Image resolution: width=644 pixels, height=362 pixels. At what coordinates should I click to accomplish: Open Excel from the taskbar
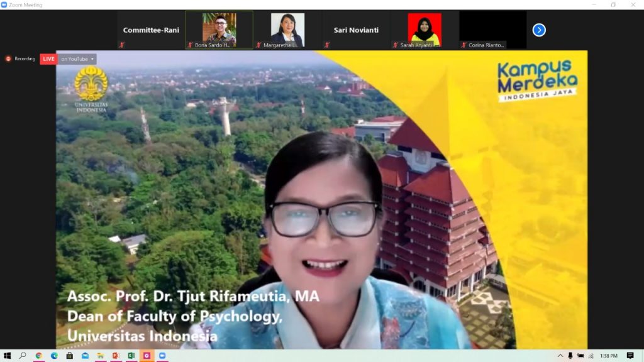point(131,356)
